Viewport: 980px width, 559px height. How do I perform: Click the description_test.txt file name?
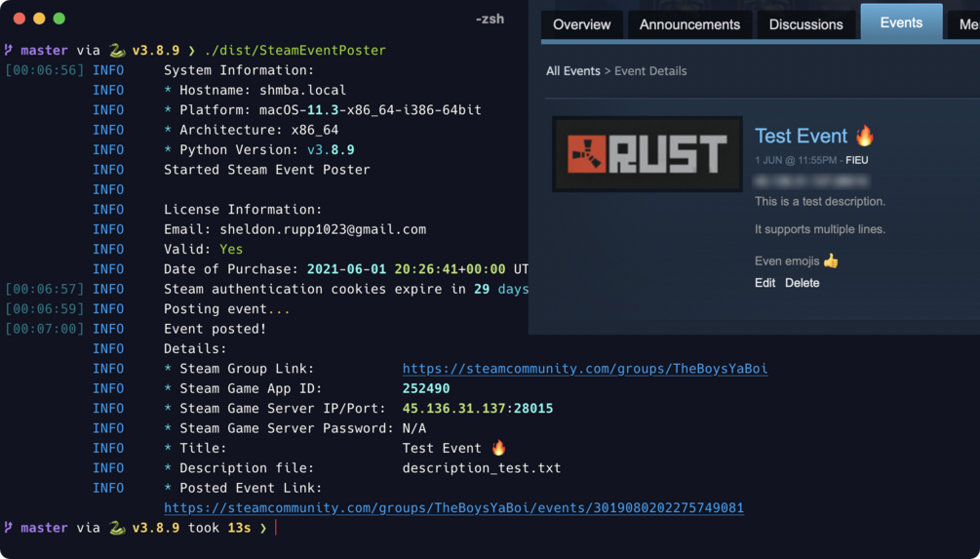[482, 468]
